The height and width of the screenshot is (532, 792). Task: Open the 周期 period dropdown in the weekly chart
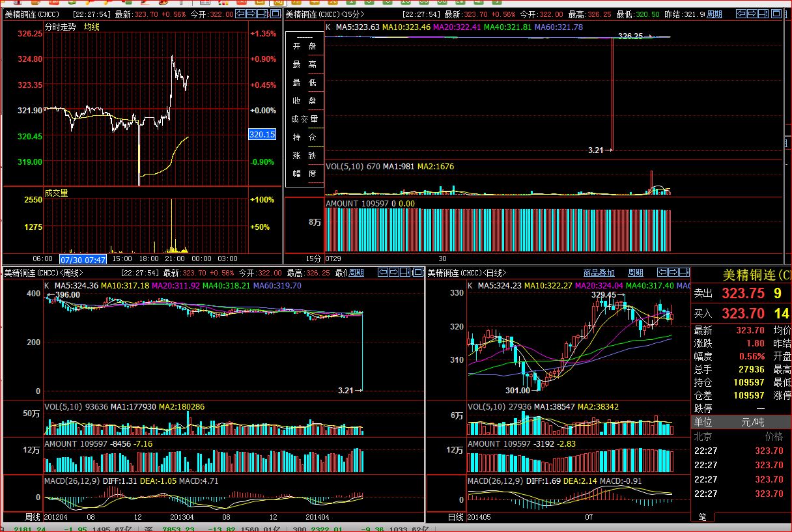tap(356, 272)
